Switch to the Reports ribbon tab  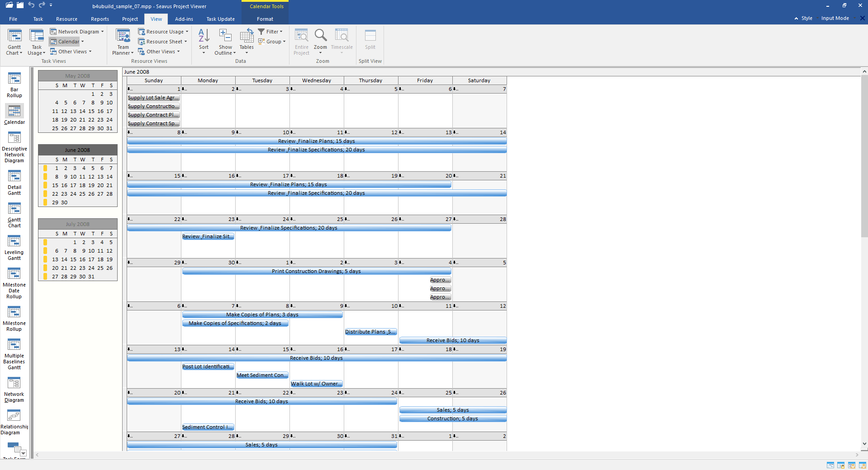[100, 19]
